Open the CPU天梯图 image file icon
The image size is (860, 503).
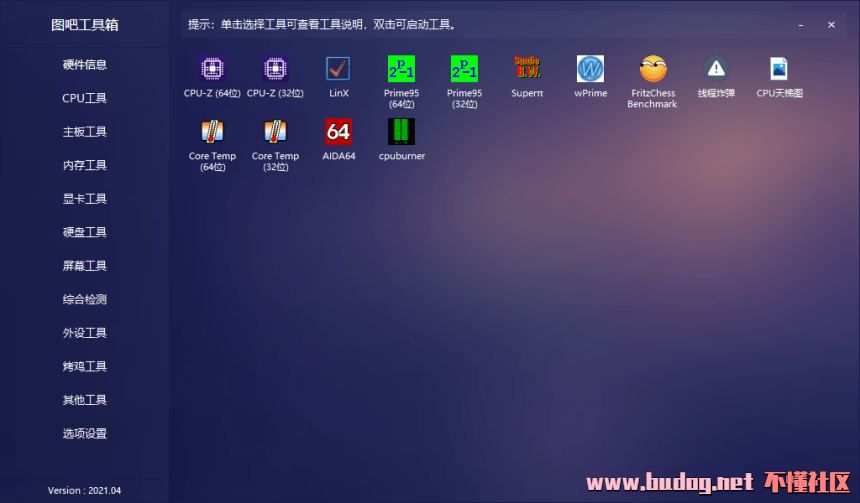pyautogui.click(x=779, y=69)
